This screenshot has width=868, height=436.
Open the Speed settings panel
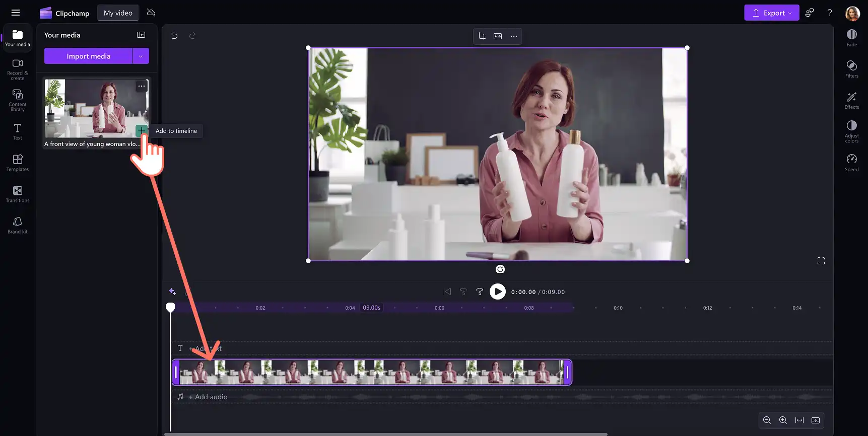(x=851, y=163)
